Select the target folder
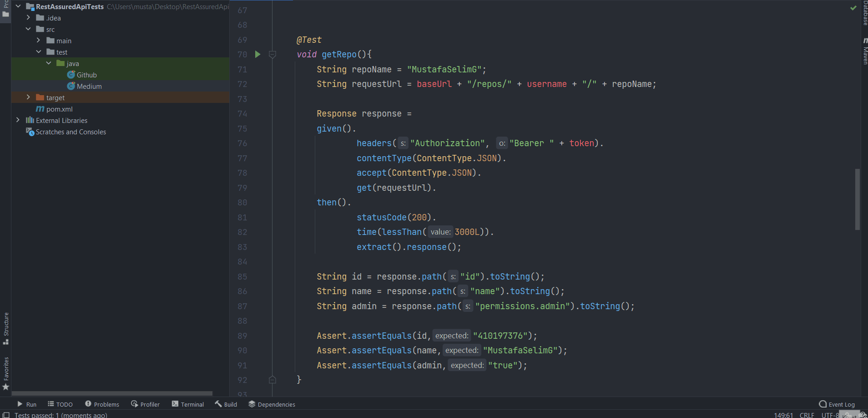This screenshot has width=868, height=418. tap(50, 97)
